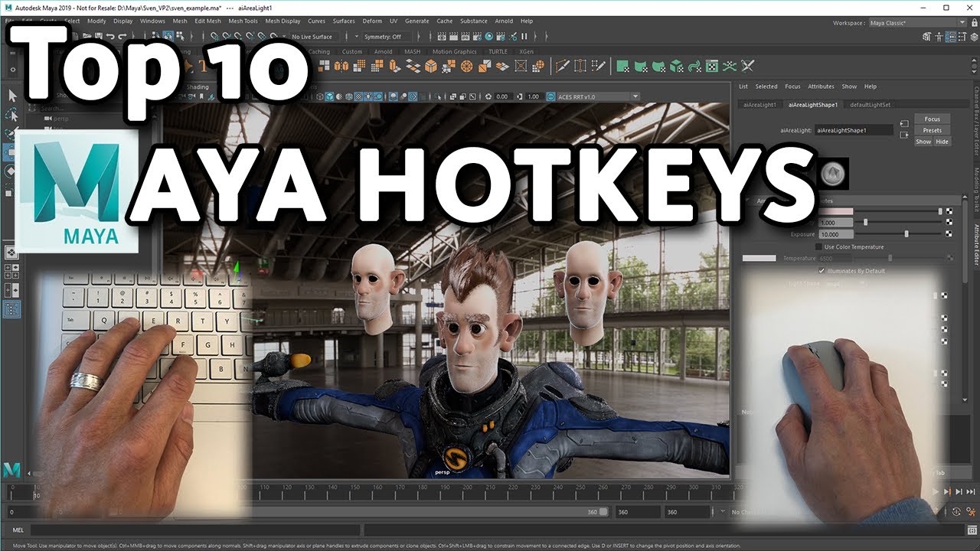Image resolution: width=980 pixels, height=551 pixels.
Task: Click the Spherical UV mapping shelf icon
Action: click(x=659, y=66)
